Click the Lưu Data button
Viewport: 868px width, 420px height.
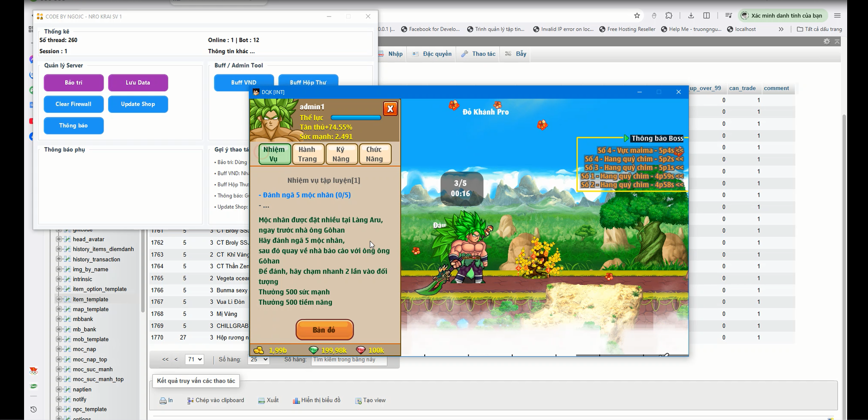[x=138, y=83]
